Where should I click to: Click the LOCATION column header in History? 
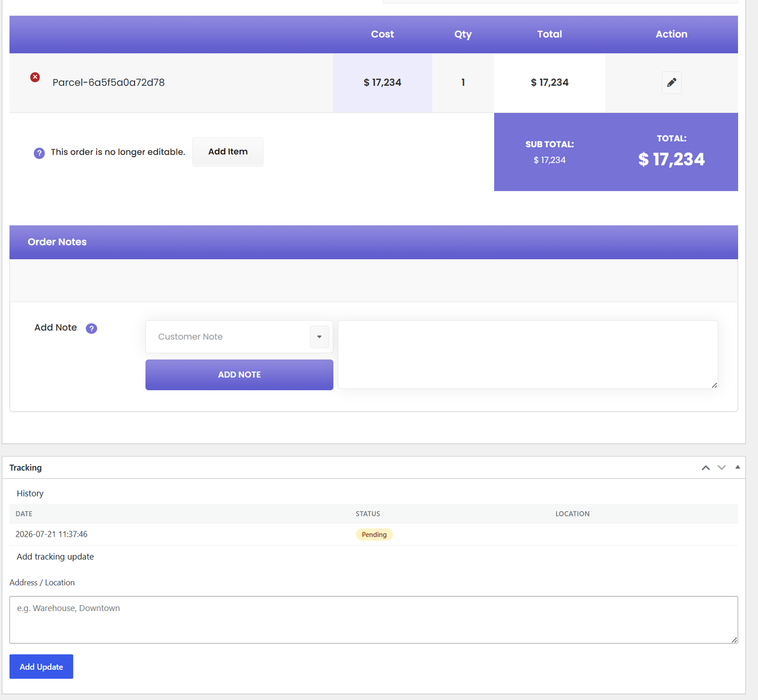click(572, 514)
